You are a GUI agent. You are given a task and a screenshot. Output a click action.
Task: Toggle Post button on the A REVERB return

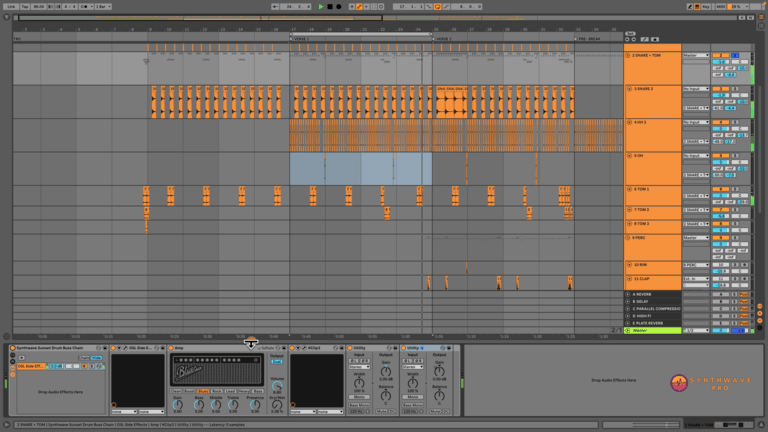[744, 294]
